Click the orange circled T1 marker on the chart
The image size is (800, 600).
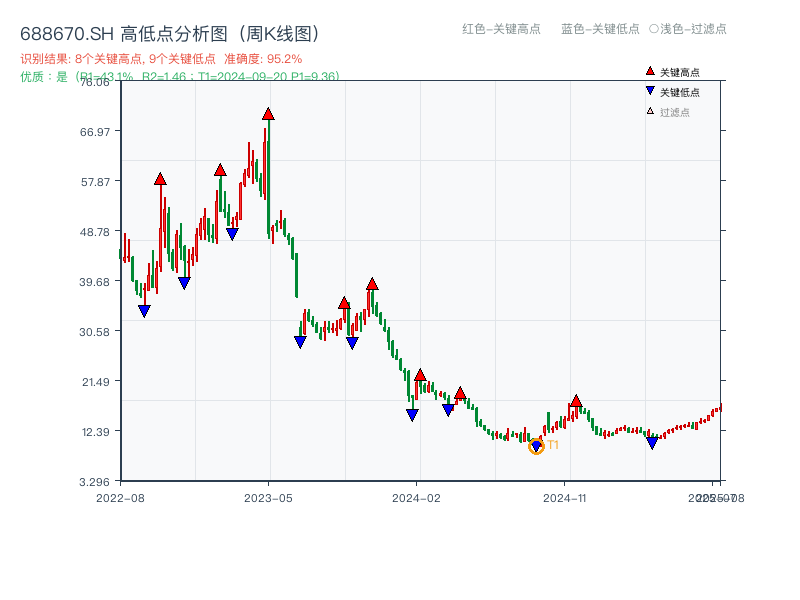[x=536, y=446]
